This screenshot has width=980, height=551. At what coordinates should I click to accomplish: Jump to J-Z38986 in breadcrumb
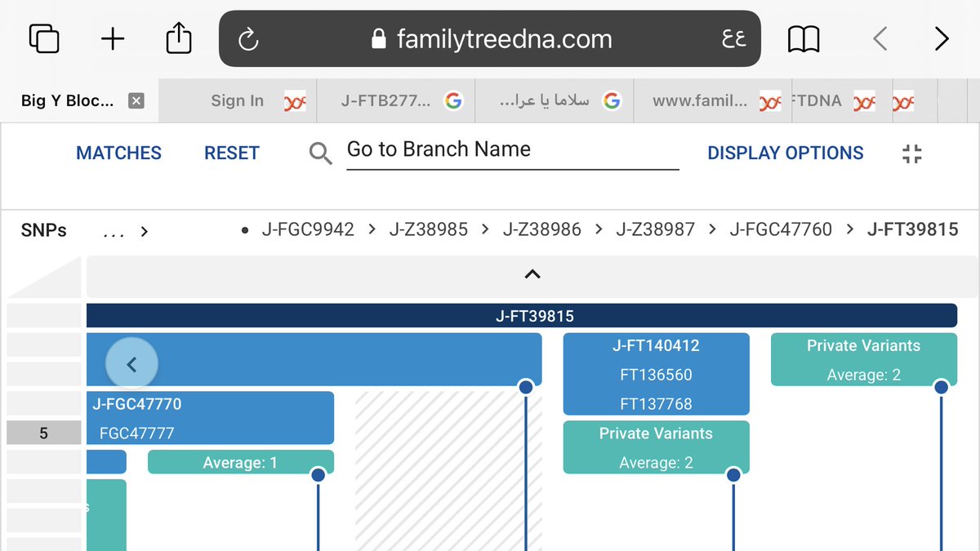click(541, 230)
